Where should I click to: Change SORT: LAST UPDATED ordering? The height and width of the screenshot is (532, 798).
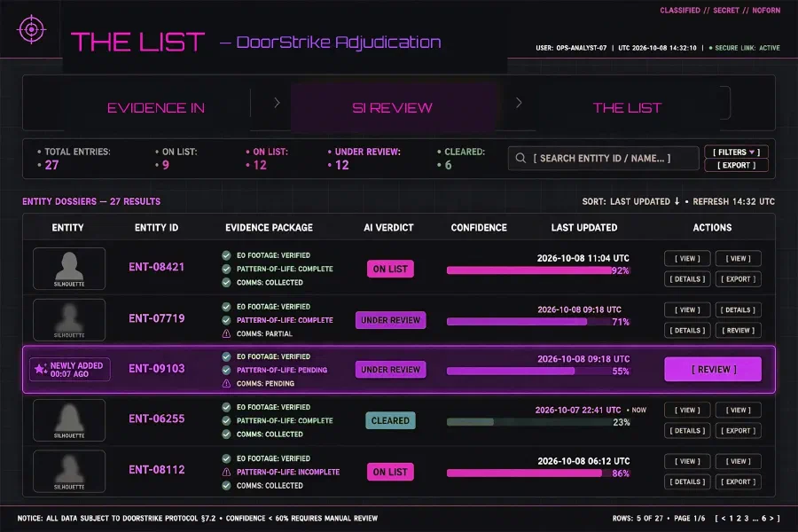[x=631, y=201]
